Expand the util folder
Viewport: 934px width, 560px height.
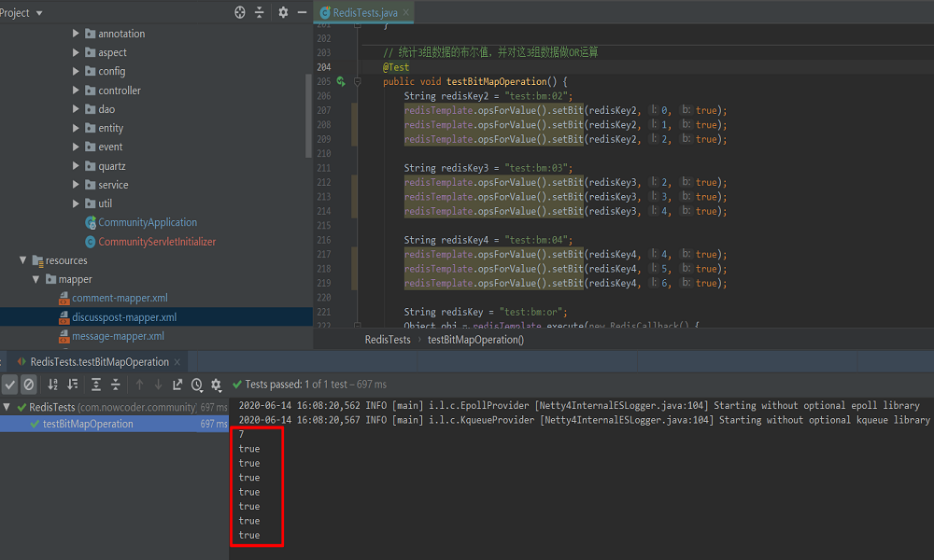coord(76,203)
